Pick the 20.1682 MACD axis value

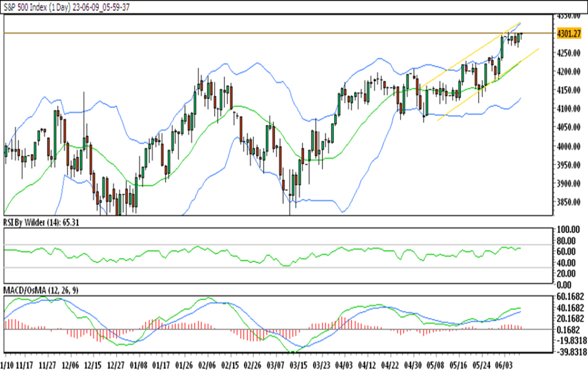coord(570,319)
